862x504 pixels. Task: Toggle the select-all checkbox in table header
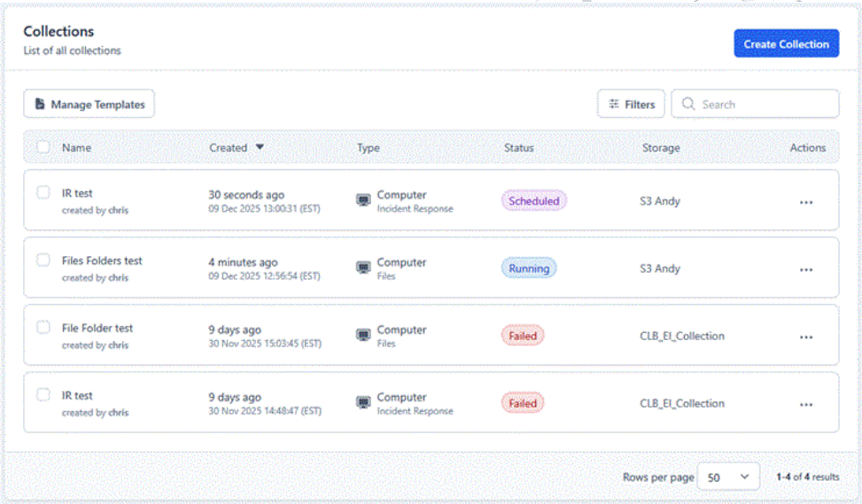click(x=43, y=147)
